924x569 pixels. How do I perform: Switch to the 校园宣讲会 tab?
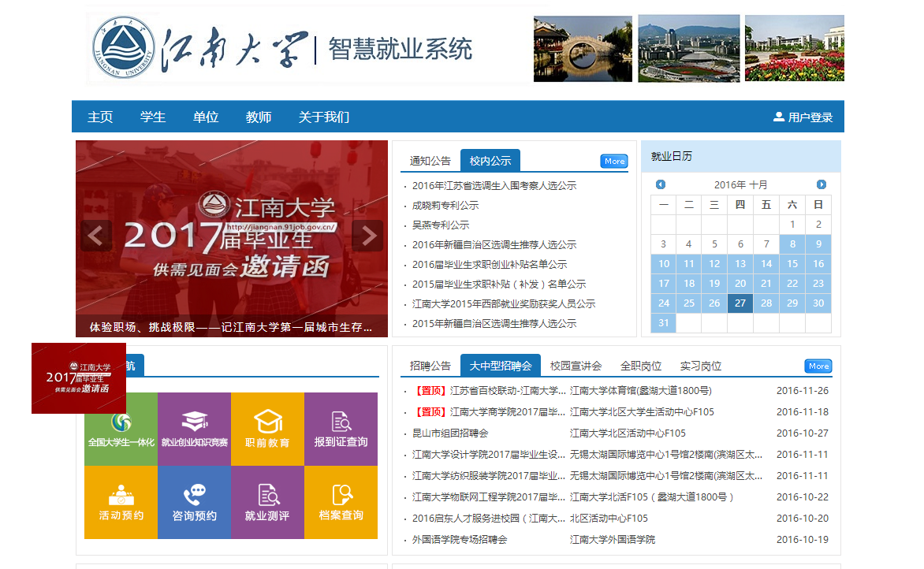576,366
